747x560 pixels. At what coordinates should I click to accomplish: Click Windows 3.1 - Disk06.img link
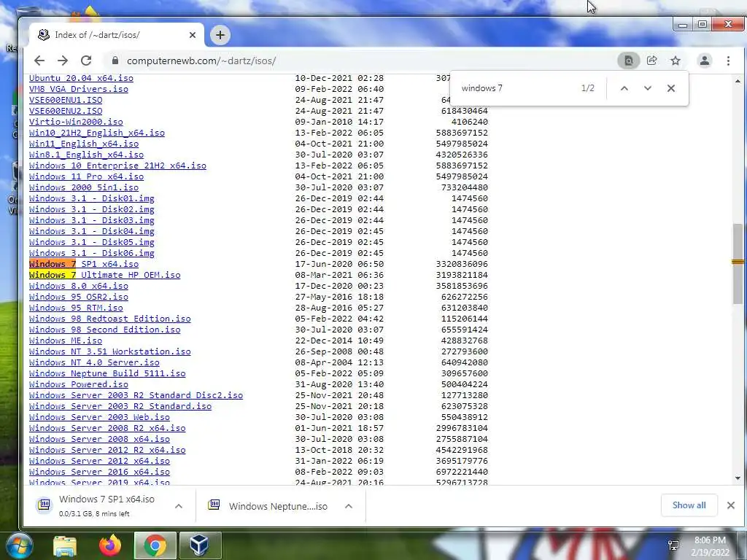point(91,253)
